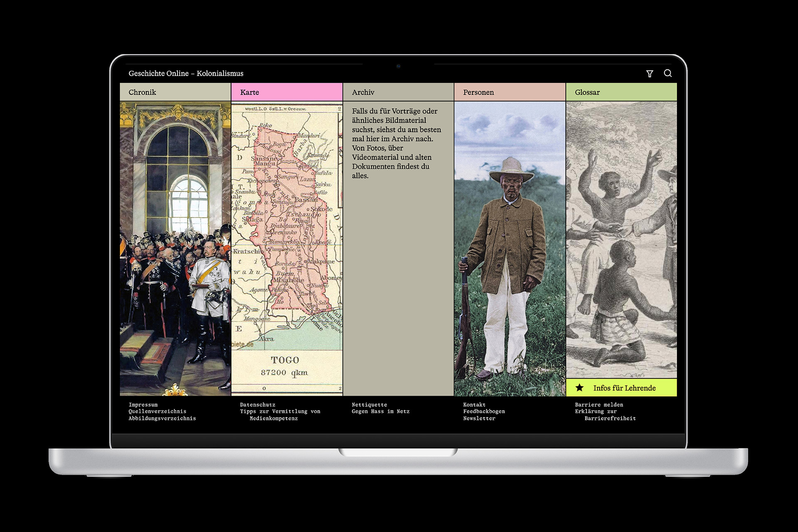The height and width of the screenshot is (532, 798).
Task: Open Erklärung zur Barrierefreiheit link
Action: tap(606, 415)
